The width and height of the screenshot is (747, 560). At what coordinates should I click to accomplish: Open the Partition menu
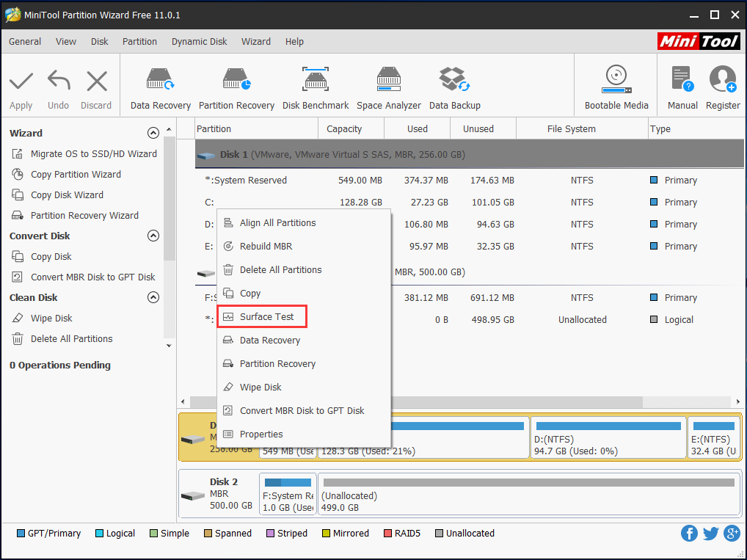tap(139, 41)
